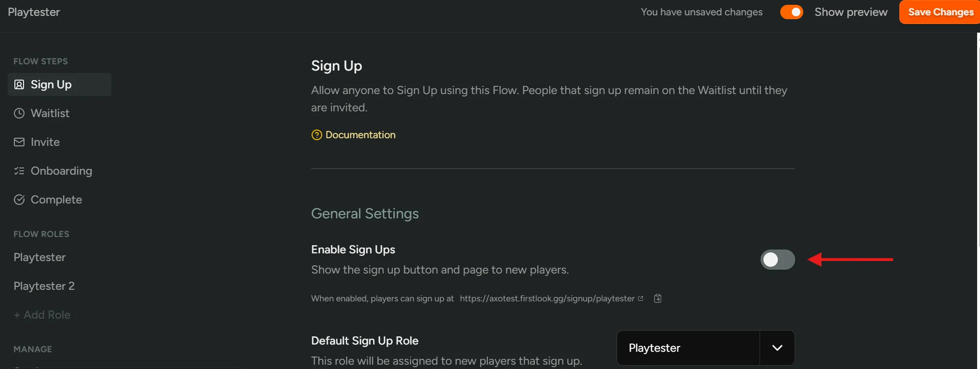The height and width of the screenshot is (369, 980).
Task: Click the clock icon beside Waitlist
Action: coord(19,113)
